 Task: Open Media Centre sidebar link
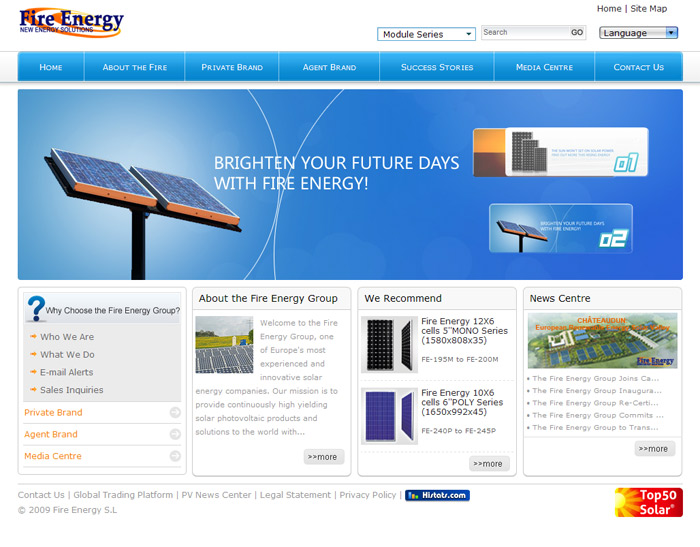53,456
